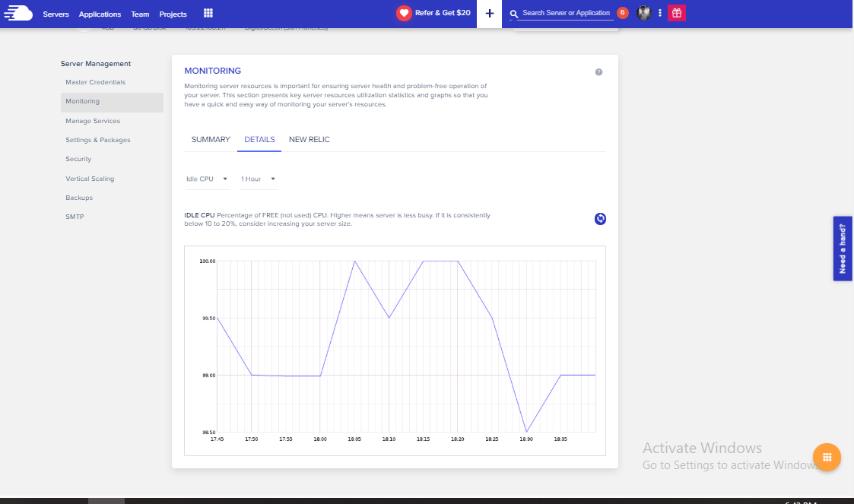Switch to the SUMMARY tab

(x=210, y=139)
